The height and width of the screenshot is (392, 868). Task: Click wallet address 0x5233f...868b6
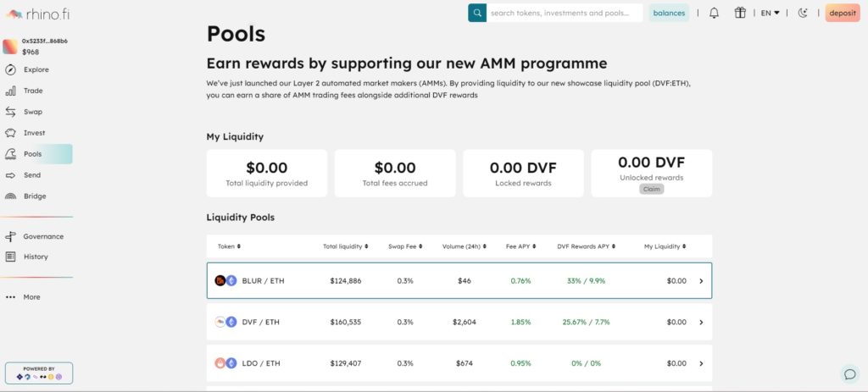[45, 41]
